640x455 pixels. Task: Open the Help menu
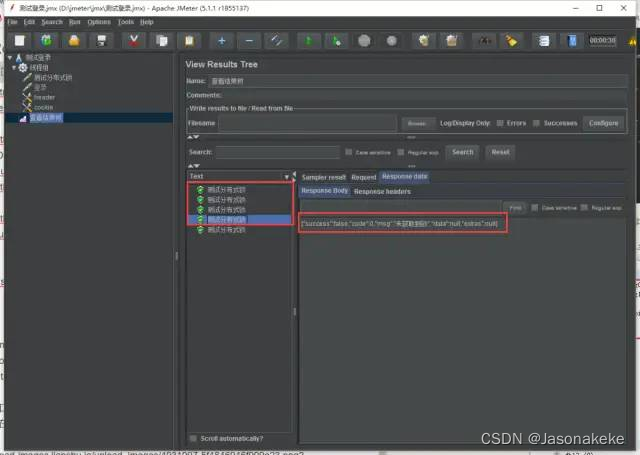pos(147,22)
